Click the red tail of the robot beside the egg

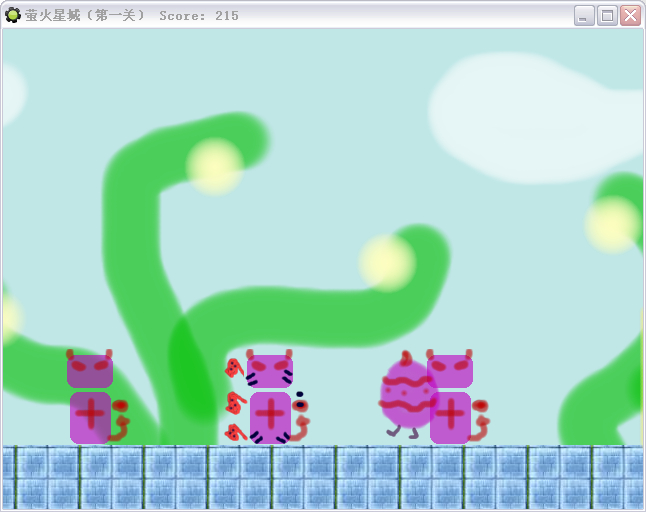click(480, 420)
